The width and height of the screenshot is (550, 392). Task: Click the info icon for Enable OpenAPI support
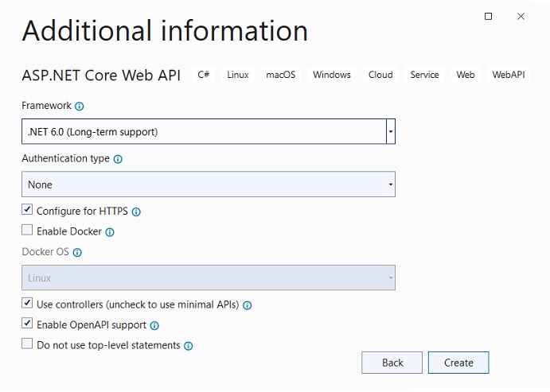click(x=154, y=325)
